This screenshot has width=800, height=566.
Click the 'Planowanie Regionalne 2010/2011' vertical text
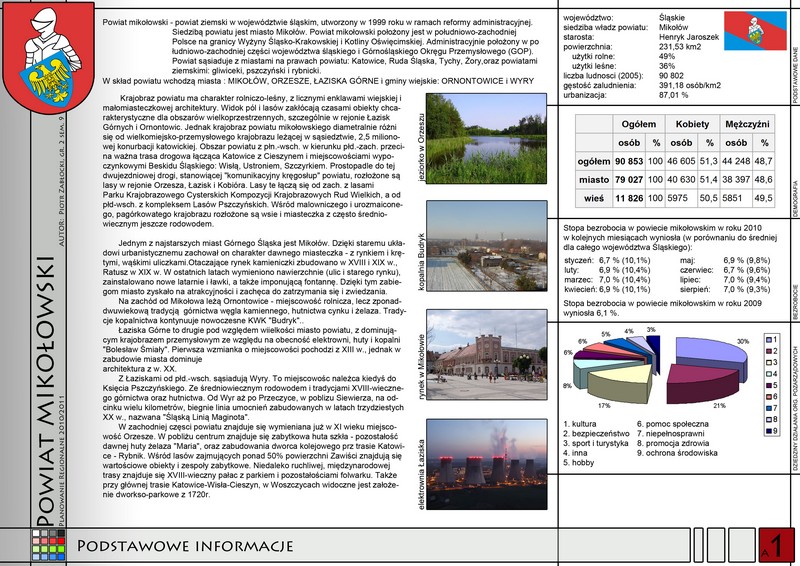62,460
